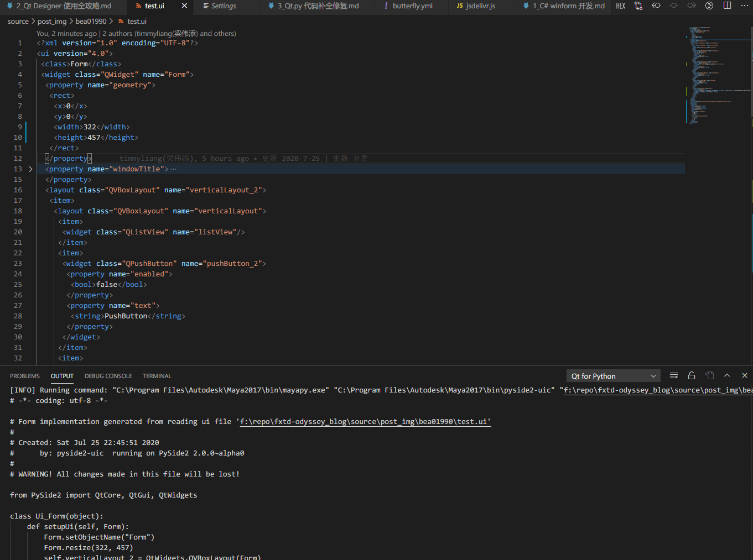Screen dimensions: 753x560
Task: Click the verticalLayout_2 layout line
Action: click(x=156, y=190)
